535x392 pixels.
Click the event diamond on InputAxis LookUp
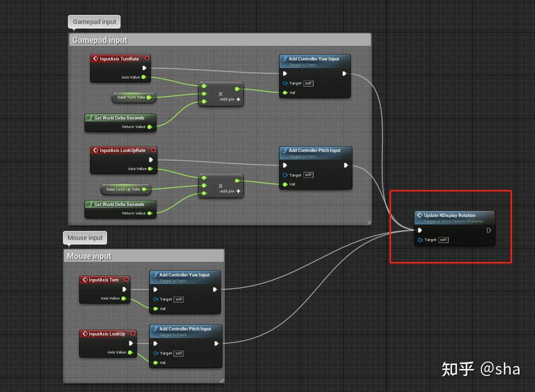click(85, 333)
